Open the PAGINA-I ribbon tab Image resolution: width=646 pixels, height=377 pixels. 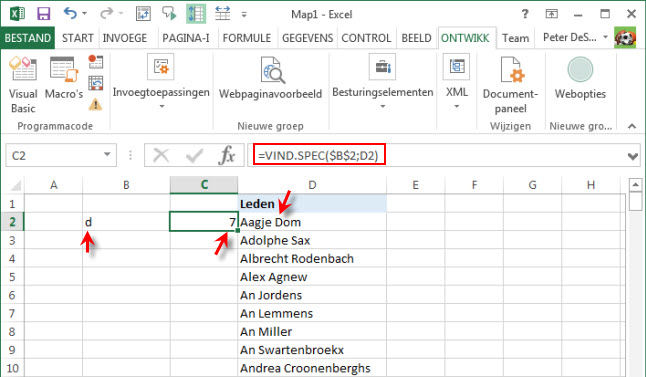pos(186,38)
